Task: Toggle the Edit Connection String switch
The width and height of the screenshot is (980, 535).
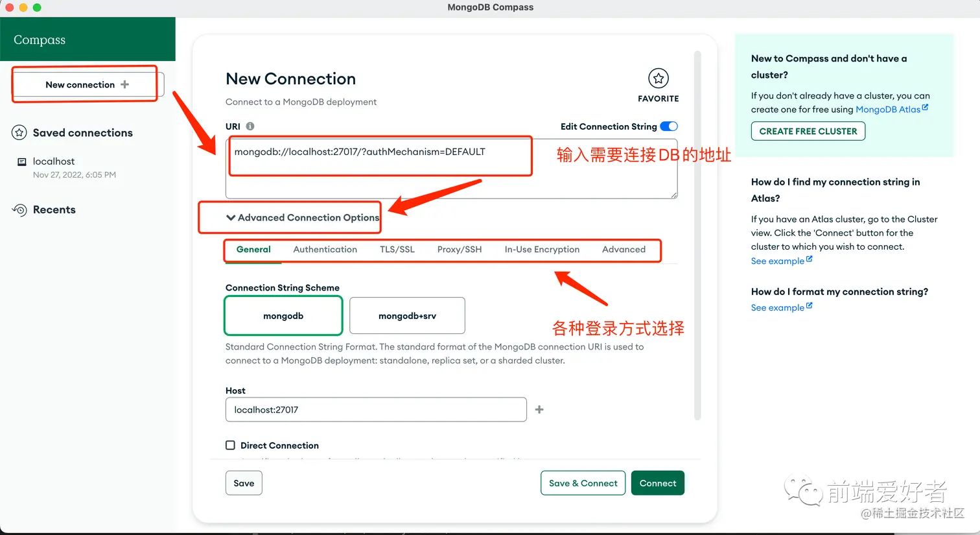Action: point(669,126)
